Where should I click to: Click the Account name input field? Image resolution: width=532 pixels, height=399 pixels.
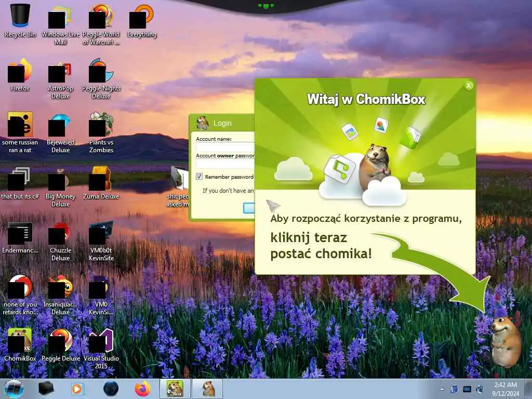[225, 147]
